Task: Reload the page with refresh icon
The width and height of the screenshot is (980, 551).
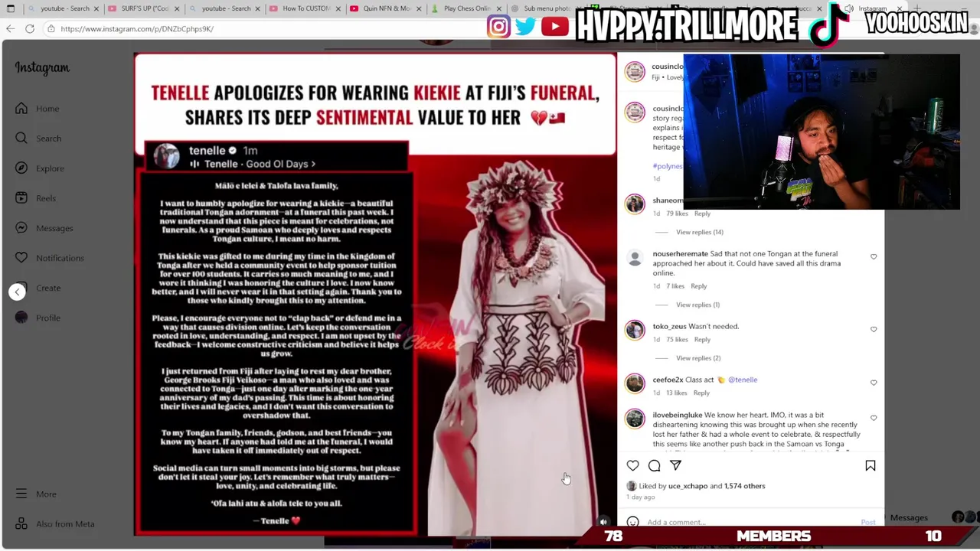Action: [x=30, y=29]
